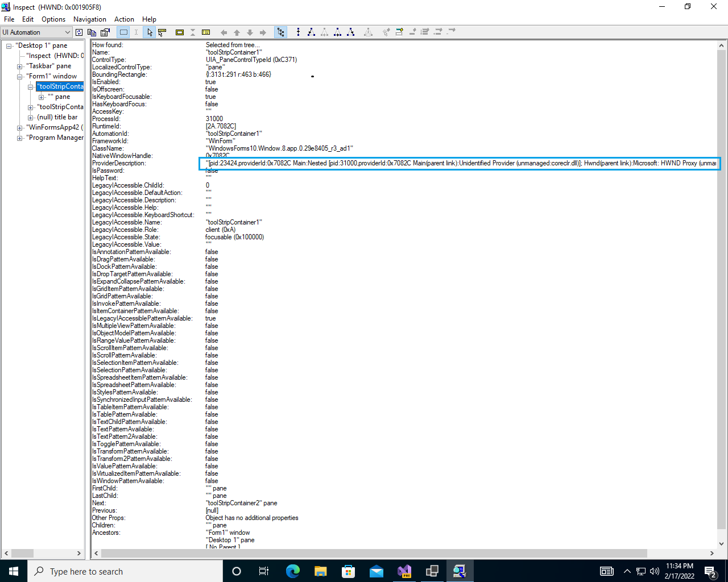
Task: Collapse the "Form1" window node
Action: 20,77
